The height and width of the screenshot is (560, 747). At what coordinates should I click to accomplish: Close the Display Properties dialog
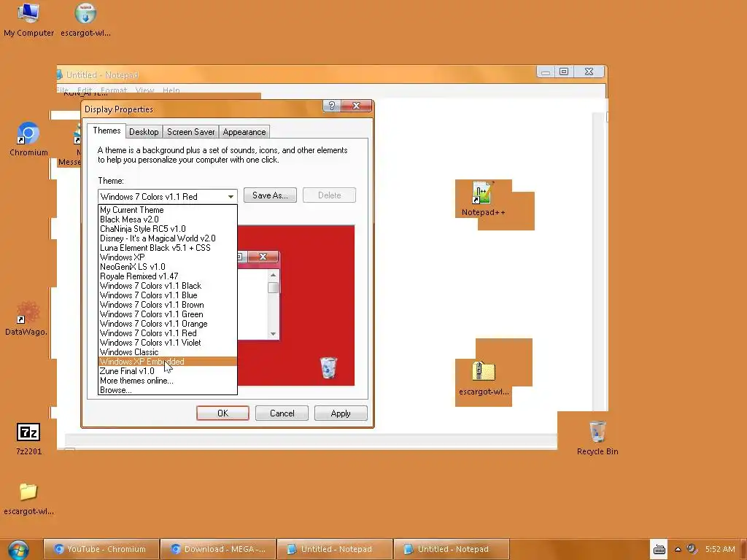coord(356,106)
